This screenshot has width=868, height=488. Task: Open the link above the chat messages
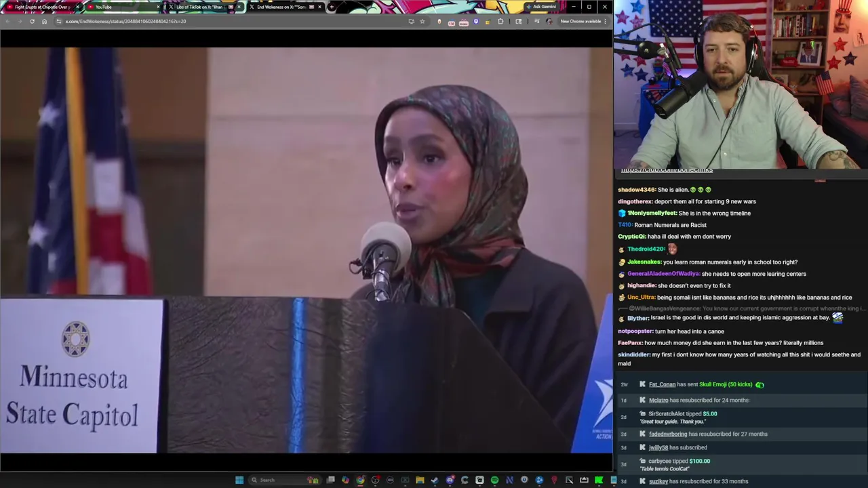click(667, 170)
